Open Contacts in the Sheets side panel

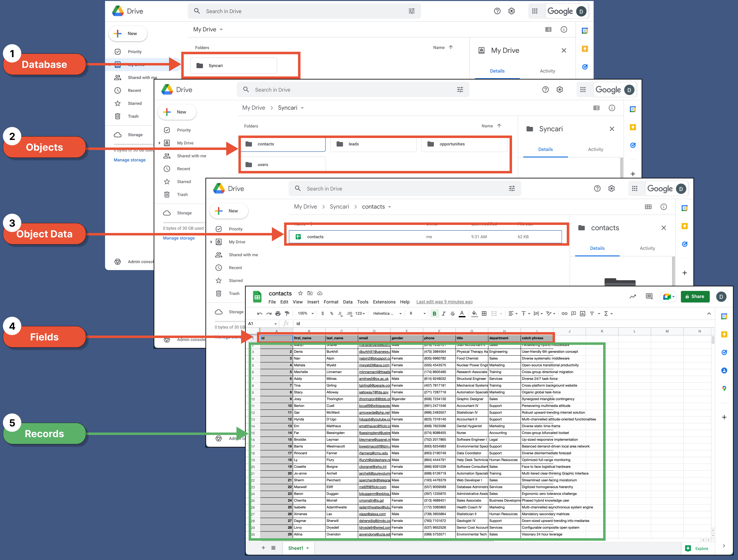(724, 371)
